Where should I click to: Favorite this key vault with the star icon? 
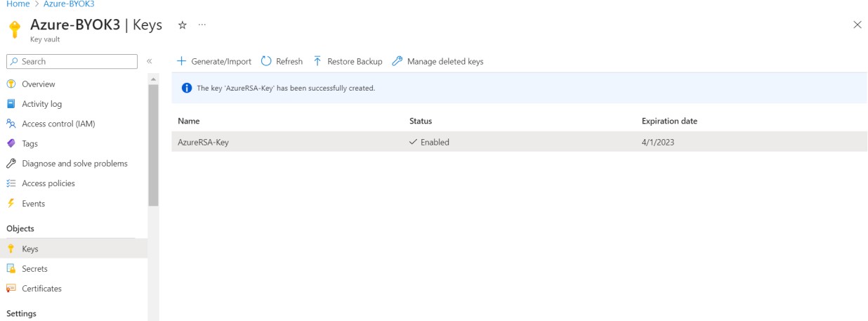click(183, 25)
